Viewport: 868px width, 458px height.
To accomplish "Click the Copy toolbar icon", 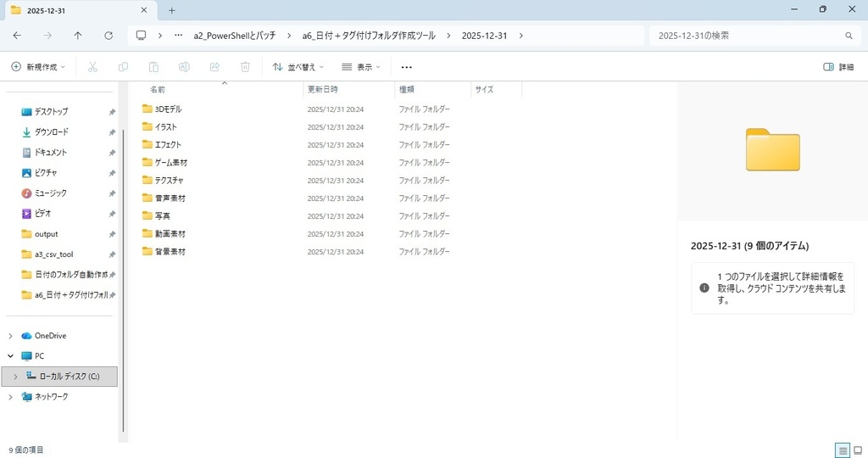I will [x=123, y=67].
